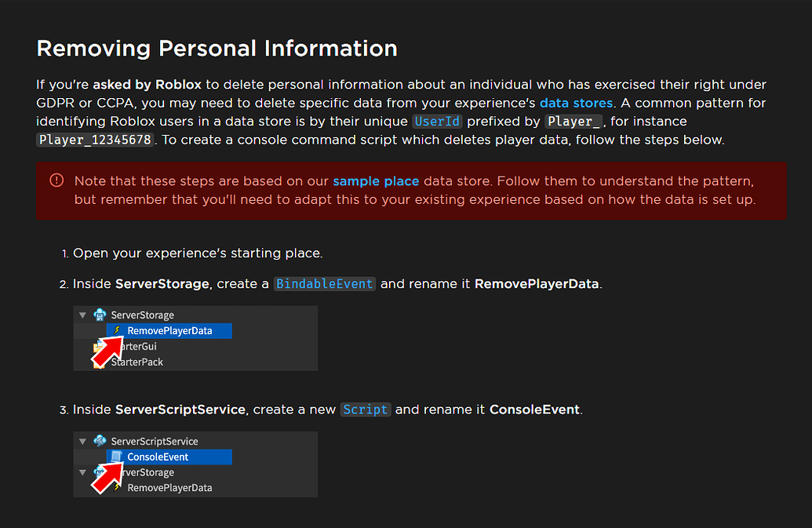Collapse the ServerStorage tree node
Viewport: 812px width, 528px height.
[x=82, y=315]
